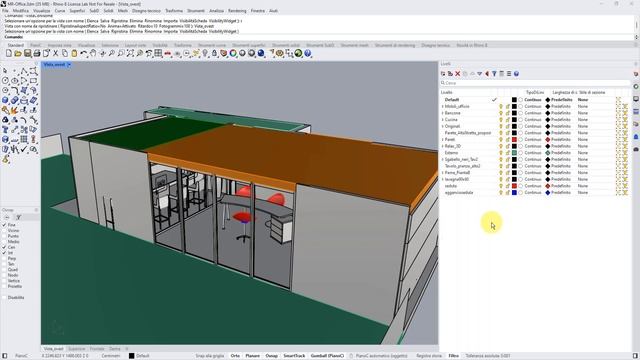Click the blue sphere Render icon in toolbar
This screenshot has width=640, height=360.
click(261, 53)
